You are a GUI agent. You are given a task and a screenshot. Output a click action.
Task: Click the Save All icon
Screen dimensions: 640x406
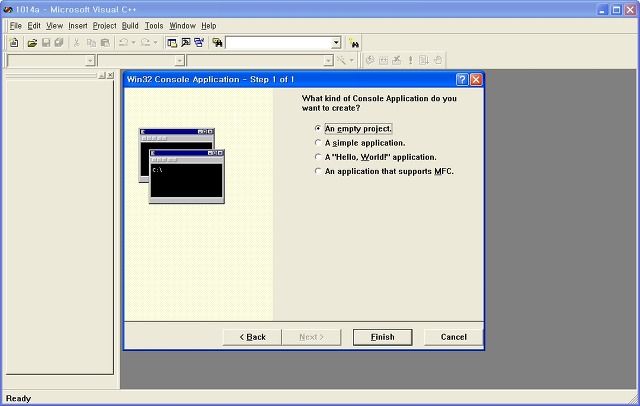pyautogui.click(x=59, y=42)
